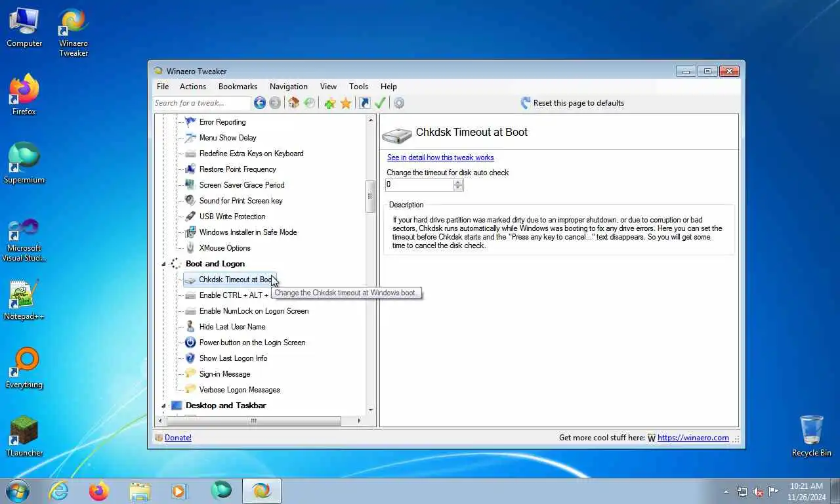Increase the timeout with the up spinner arrow
This screenshot has height=504, width=840.
[x=458, y=182]
